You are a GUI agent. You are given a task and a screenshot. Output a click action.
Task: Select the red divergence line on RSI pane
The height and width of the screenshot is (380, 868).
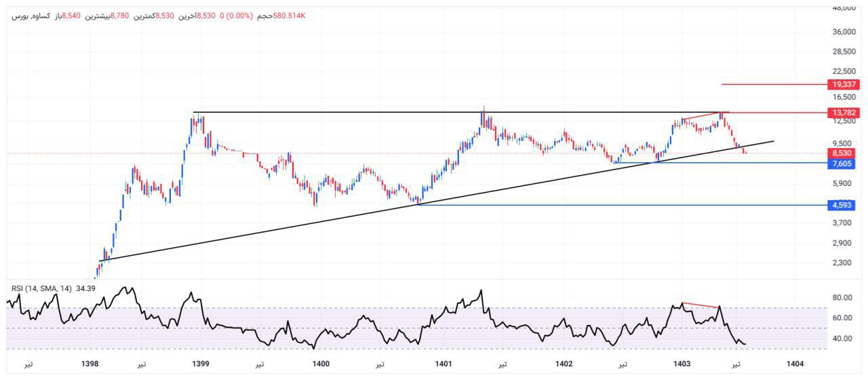pyautogui.click(x=701, y=305)
